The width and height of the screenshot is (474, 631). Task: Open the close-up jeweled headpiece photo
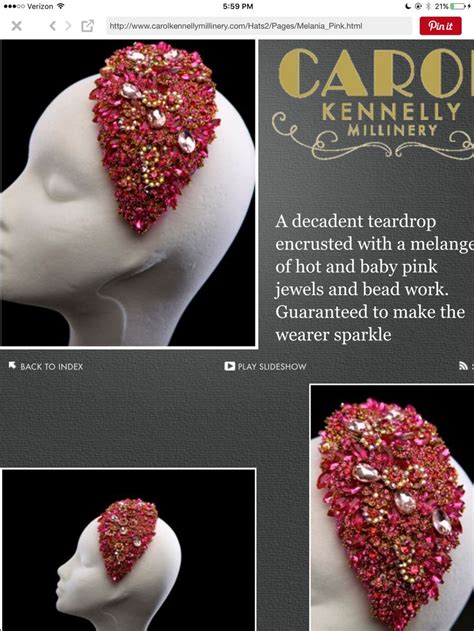coord(392,508)
